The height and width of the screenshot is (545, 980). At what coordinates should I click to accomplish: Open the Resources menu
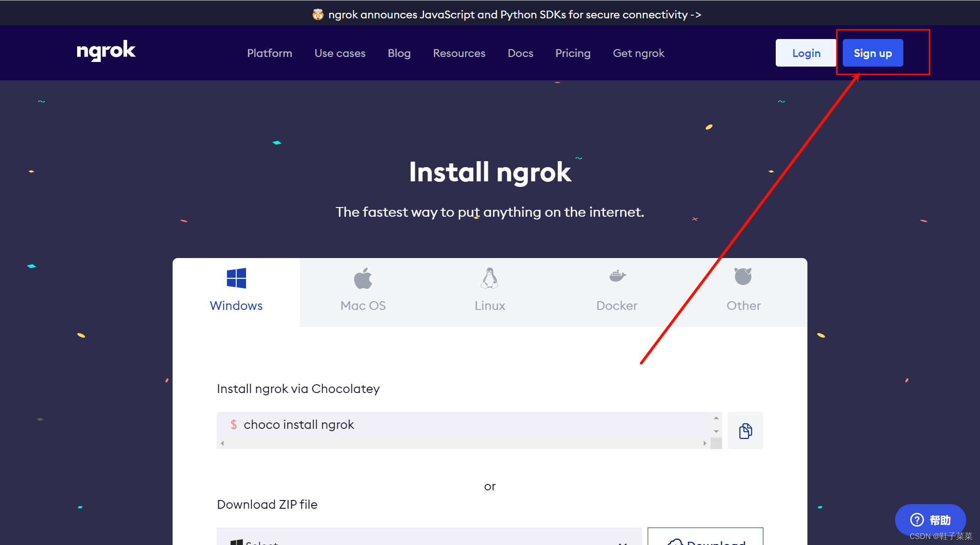(459, 53)
